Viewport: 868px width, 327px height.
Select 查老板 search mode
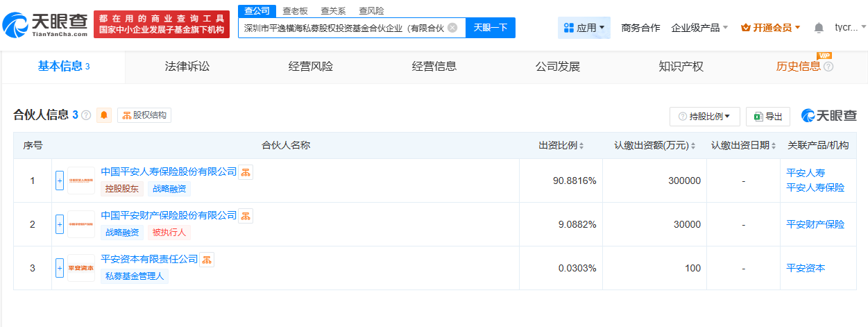(295, 10)
